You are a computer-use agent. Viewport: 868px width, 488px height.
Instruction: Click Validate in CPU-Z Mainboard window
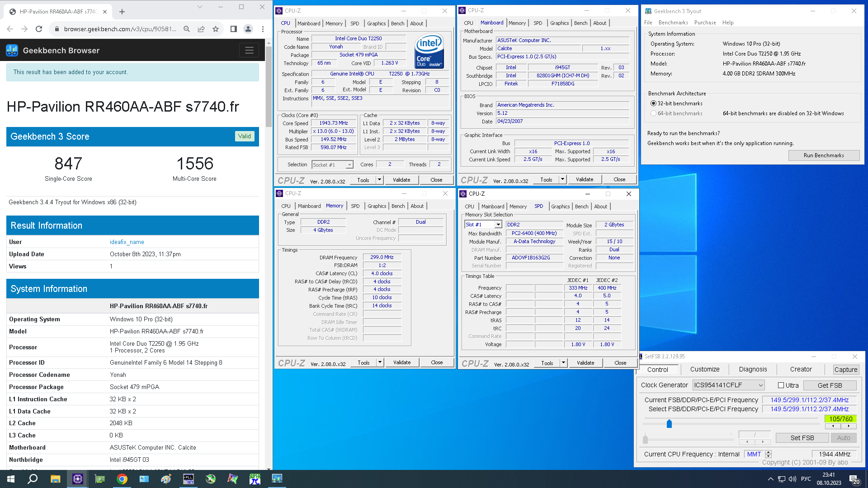click(585, 179)
